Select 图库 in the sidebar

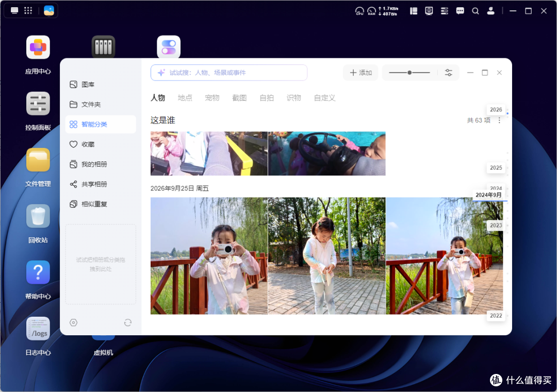101,84
